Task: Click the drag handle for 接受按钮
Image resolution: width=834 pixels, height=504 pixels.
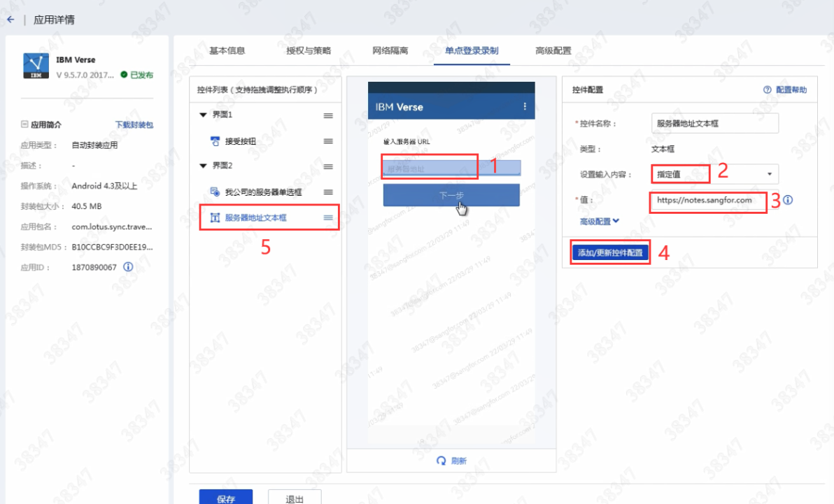Action: click(328, 141)
